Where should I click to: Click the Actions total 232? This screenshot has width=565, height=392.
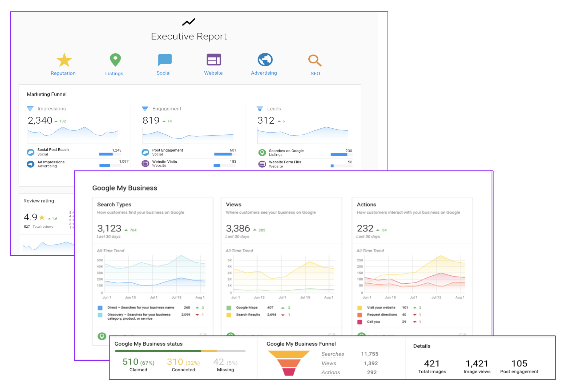coord(365,228)
